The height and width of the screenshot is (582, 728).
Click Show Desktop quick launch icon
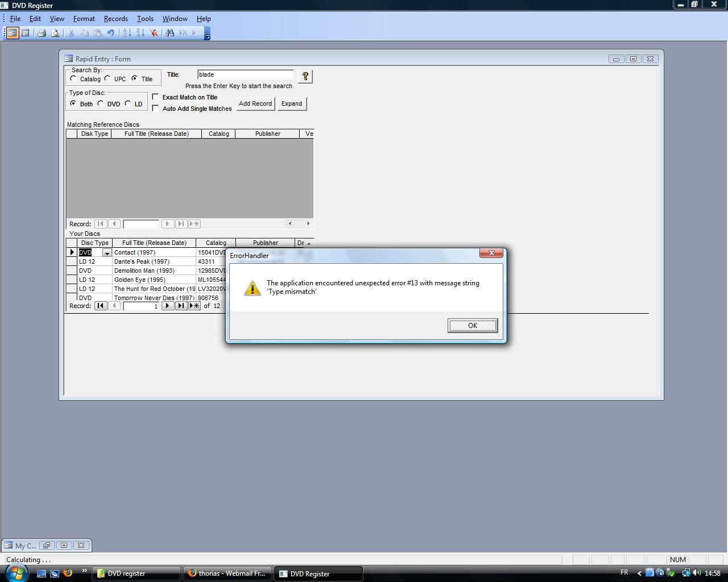point(41,573)
